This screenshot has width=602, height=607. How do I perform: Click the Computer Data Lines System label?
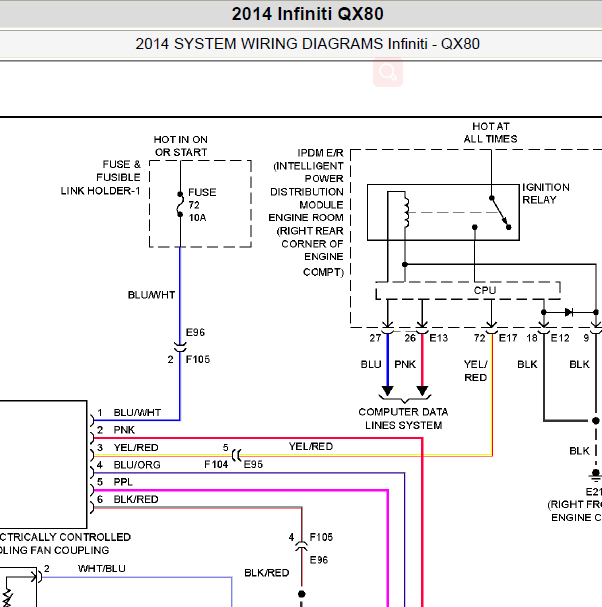[403, 418]
